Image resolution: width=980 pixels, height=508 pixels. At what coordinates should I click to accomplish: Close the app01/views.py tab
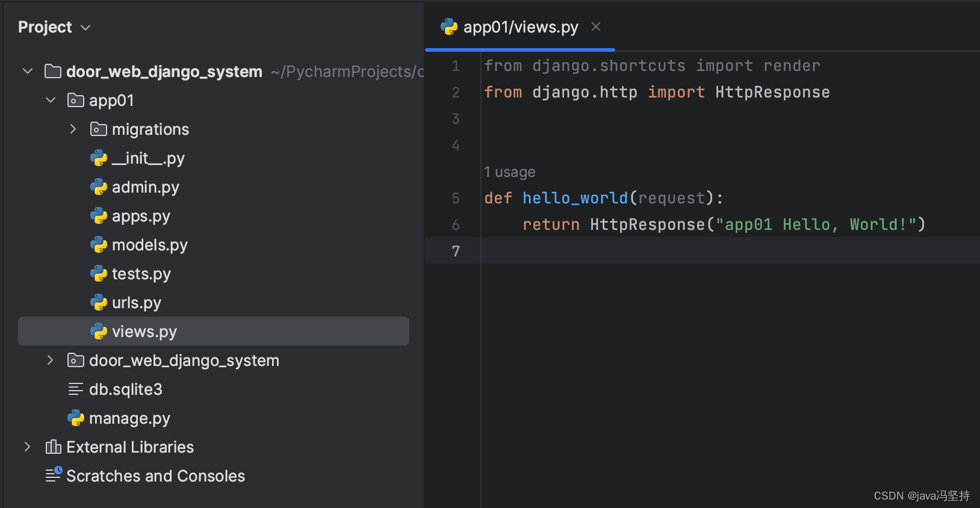(596, 27)
